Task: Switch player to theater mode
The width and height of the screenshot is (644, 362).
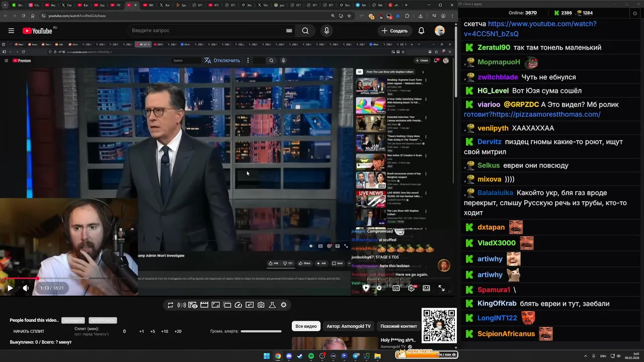Action: pyautogui.click(x=426, y=288)
